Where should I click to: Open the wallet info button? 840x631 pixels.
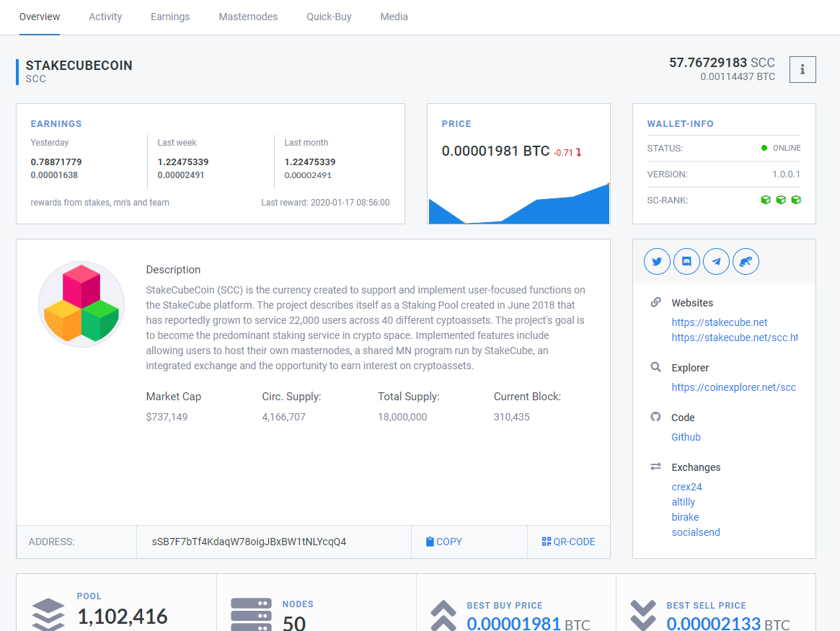pos(803,70)
